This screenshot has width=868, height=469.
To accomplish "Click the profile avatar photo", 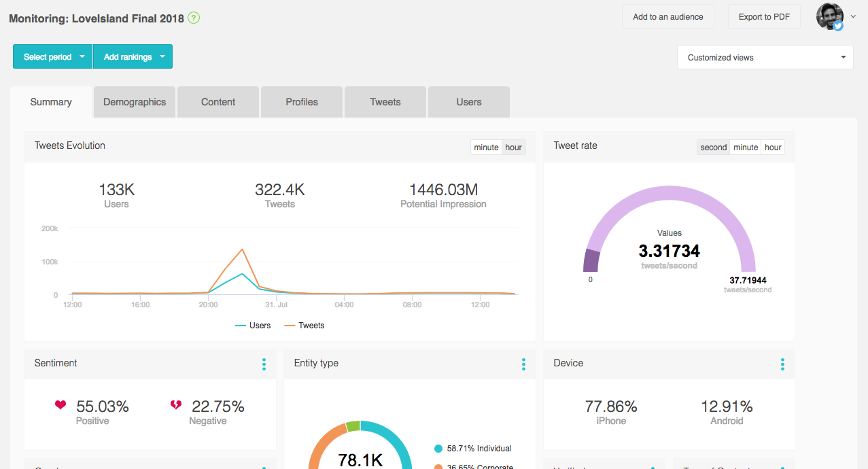I will [829, 17].
